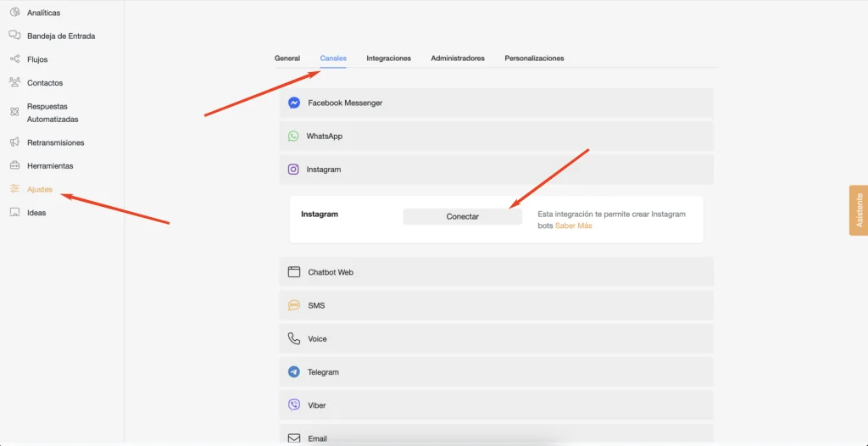
Task: Click the Email envelope icon
Action: pos(294,438)
